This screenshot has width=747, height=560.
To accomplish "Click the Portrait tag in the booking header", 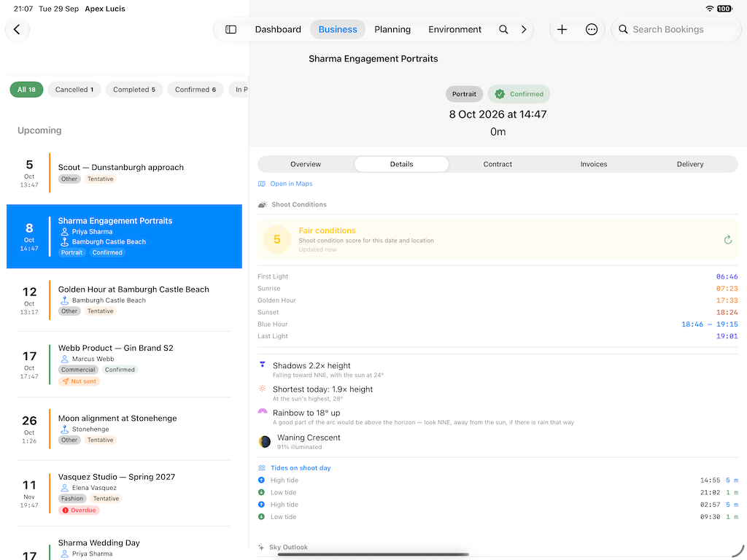I will point(464,94).
